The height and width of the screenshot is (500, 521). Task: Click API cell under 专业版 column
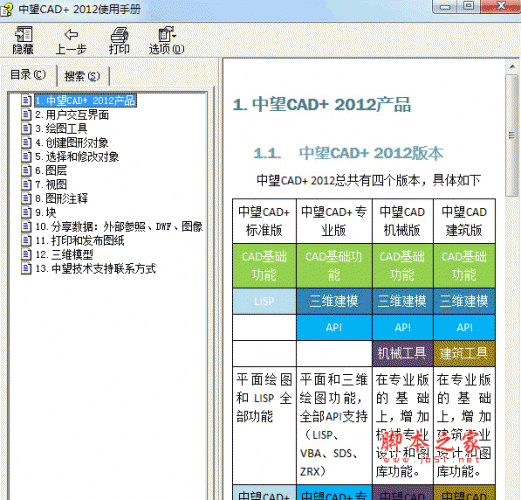334,327
